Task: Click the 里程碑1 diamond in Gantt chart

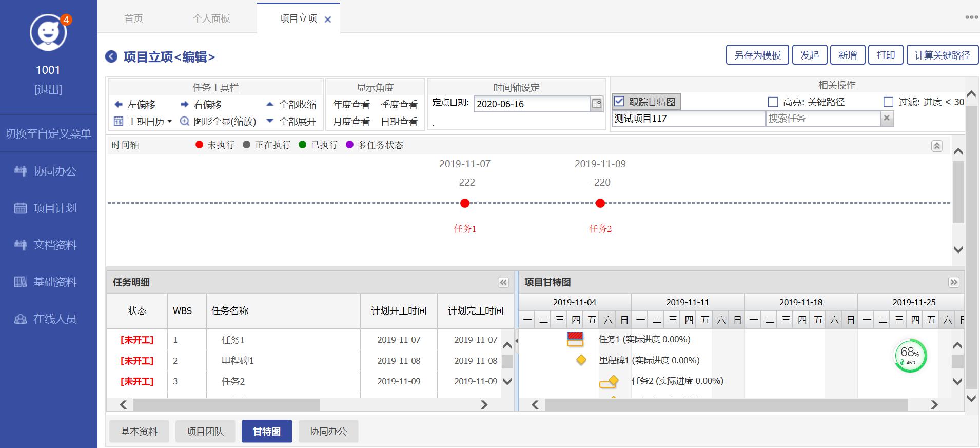Action: [581, 360]
